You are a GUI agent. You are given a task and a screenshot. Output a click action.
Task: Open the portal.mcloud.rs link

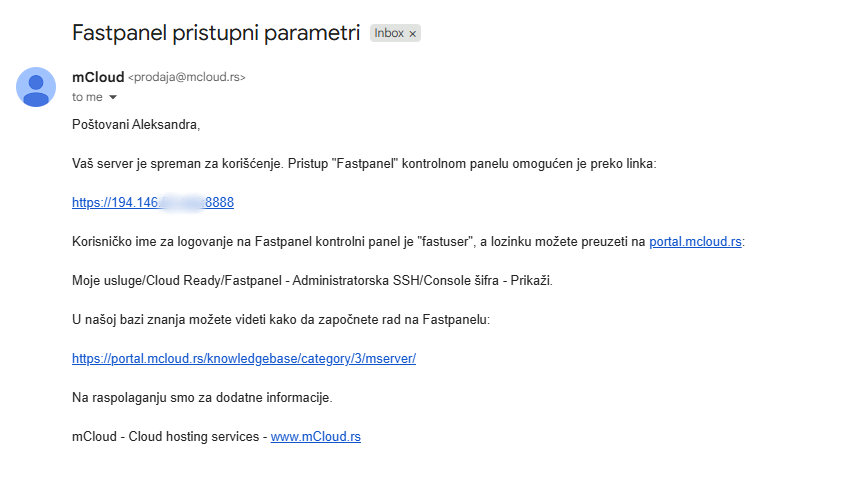(695, 241)
